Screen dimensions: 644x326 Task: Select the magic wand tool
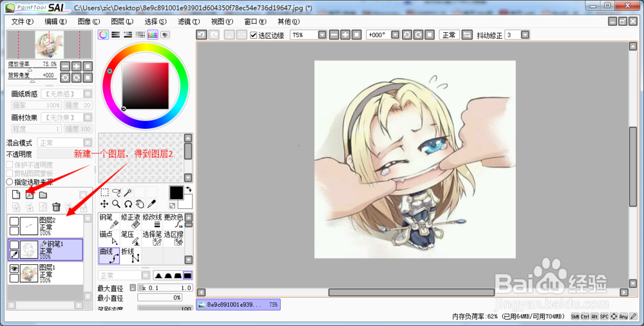128,192
